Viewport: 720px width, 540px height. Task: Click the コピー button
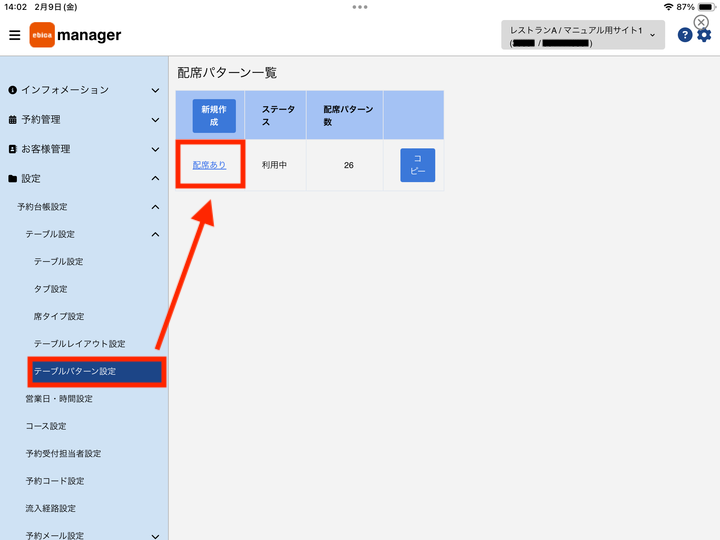[417, 165]
